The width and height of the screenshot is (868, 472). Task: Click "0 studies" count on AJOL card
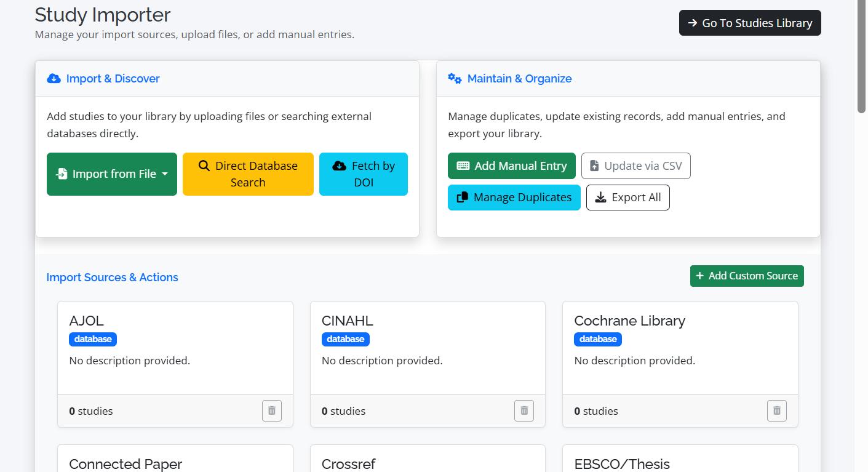point(91,411)
